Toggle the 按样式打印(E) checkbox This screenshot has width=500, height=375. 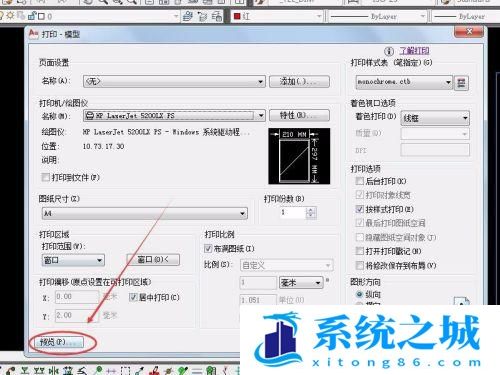(x=359, y=209)
